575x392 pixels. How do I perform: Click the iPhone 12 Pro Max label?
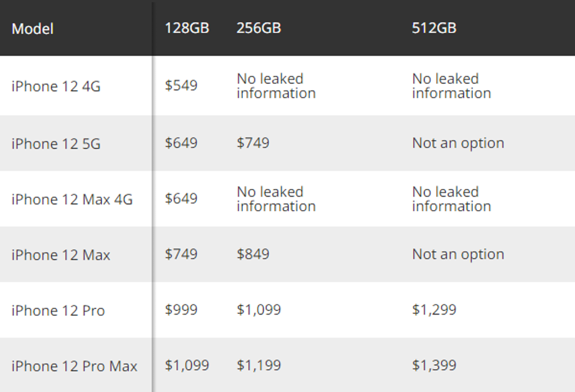75,366
